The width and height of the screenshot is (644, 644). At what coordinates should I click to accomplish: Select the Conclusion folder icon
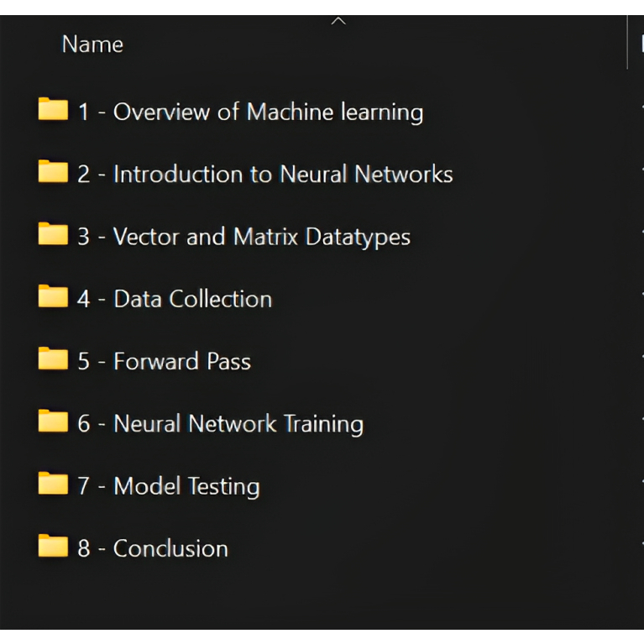tap(53, 547)
